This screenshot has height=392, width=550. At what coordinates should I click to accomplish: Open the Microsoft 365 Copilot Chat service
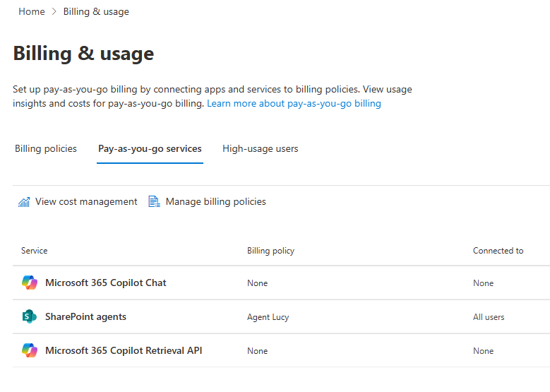[x=106, y=283]
